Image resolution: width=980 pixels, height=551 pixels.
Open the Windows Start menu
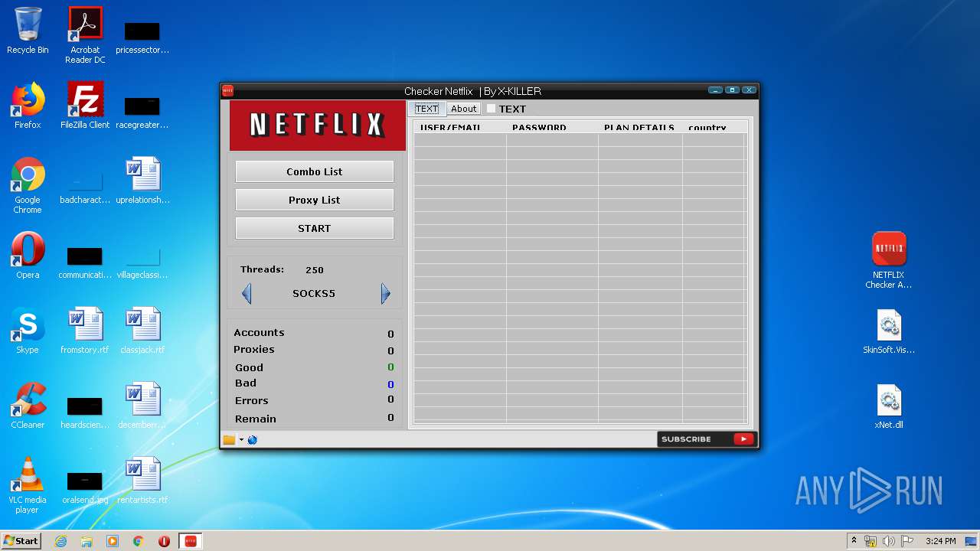pos(21,540)
